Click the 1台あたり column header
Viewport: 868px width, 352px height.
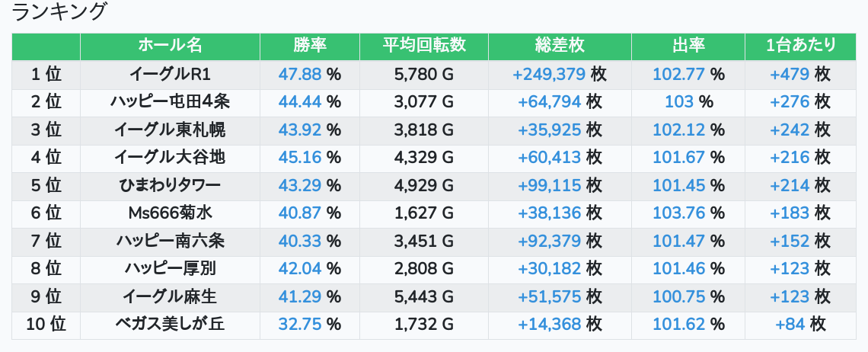[x=800, y=46]
